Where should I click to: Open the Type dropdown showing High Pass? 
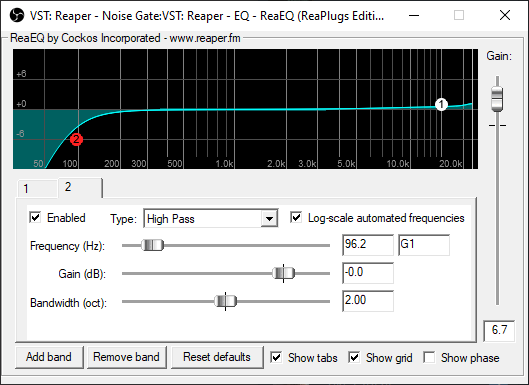211,219
